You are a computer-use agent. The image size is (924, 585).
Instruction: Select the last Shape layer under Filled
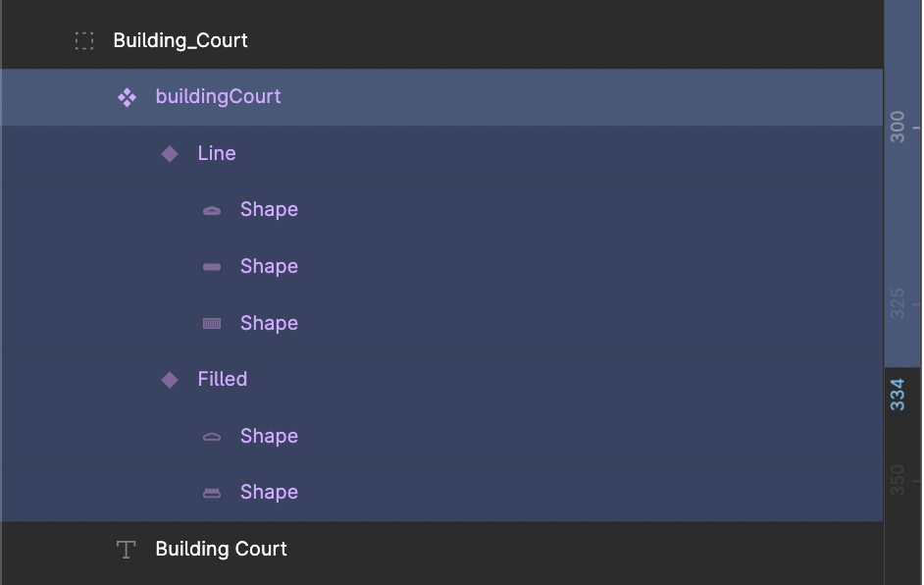(x=269, y=493)
